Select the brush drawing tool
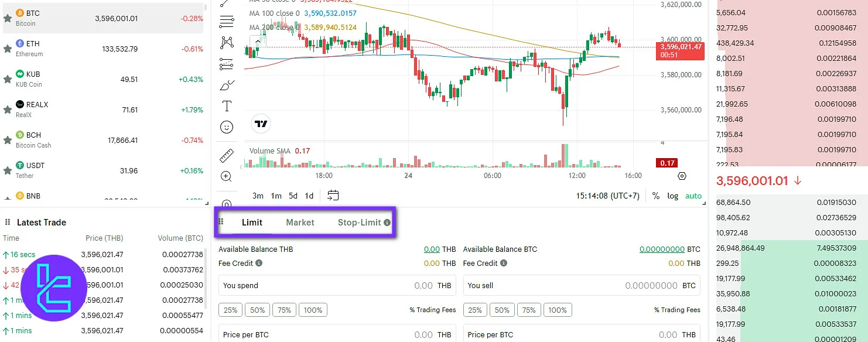The image size is (868, 342). (x=226, y=85)
